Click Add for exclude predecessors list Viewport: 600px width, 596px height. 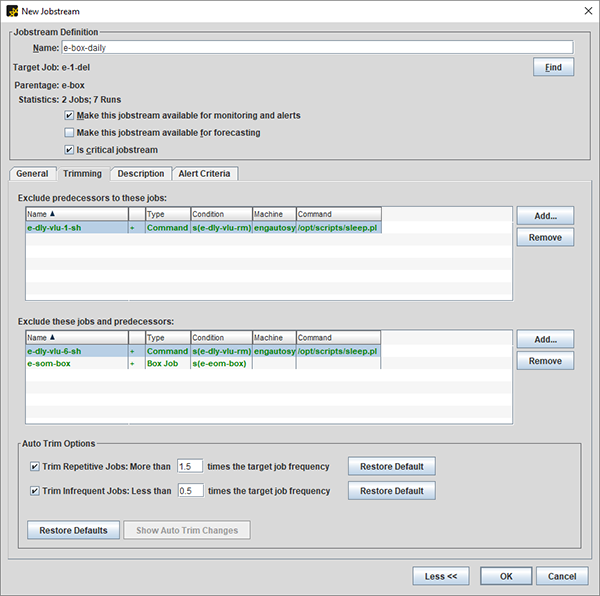[x=545, y=215]
